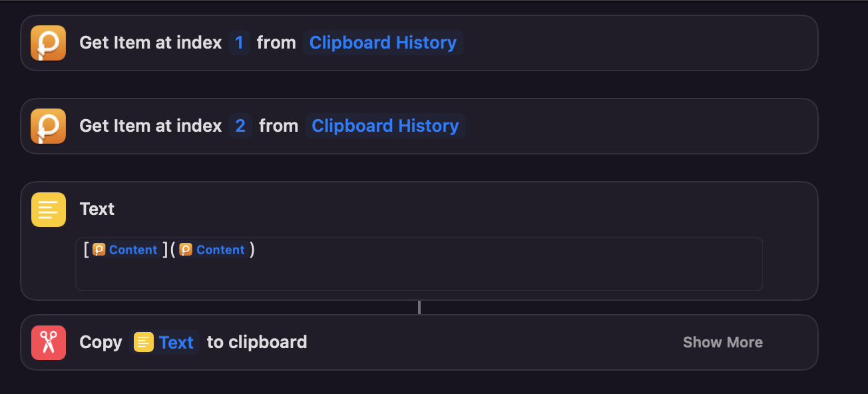This screenshot has height=394, width=868.
Task: Select the first Content variable in brackets
Action: (x=133, y=250)
